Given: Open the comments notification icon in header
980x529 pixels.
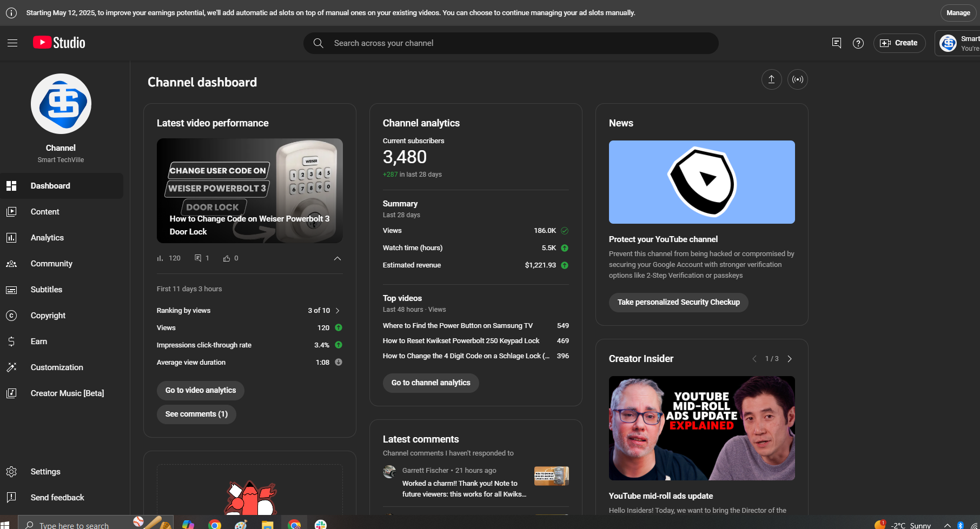Looking at the screenshot, I should 836,43.
